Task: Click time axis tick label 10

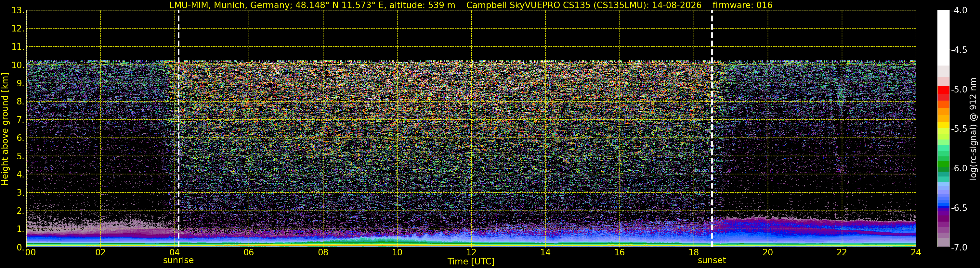Action: [x=397, y=252]
